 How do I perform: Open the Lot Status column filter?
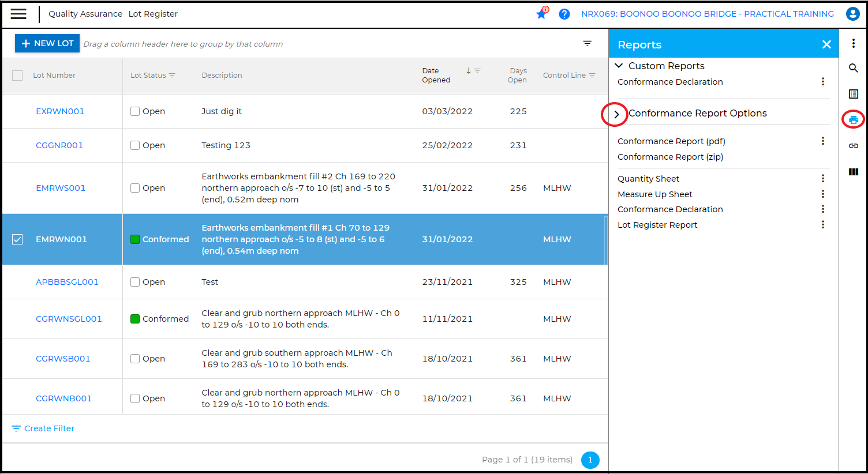point(172,76)
